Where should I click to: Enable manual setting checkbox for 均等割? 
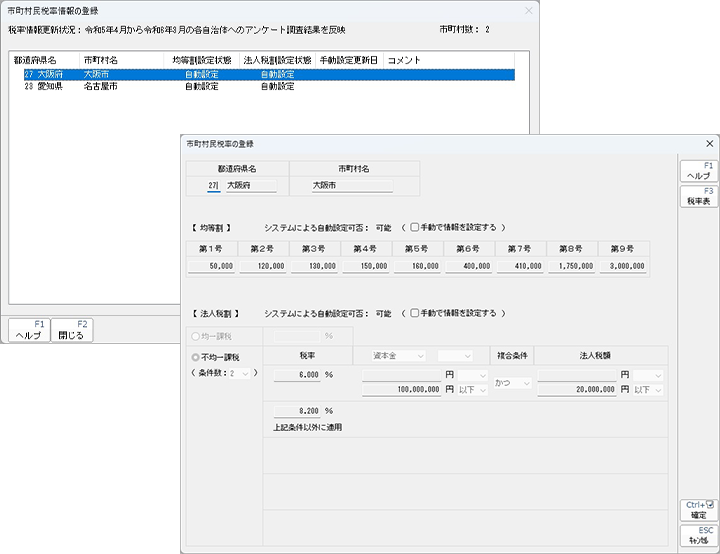[415, 227]
